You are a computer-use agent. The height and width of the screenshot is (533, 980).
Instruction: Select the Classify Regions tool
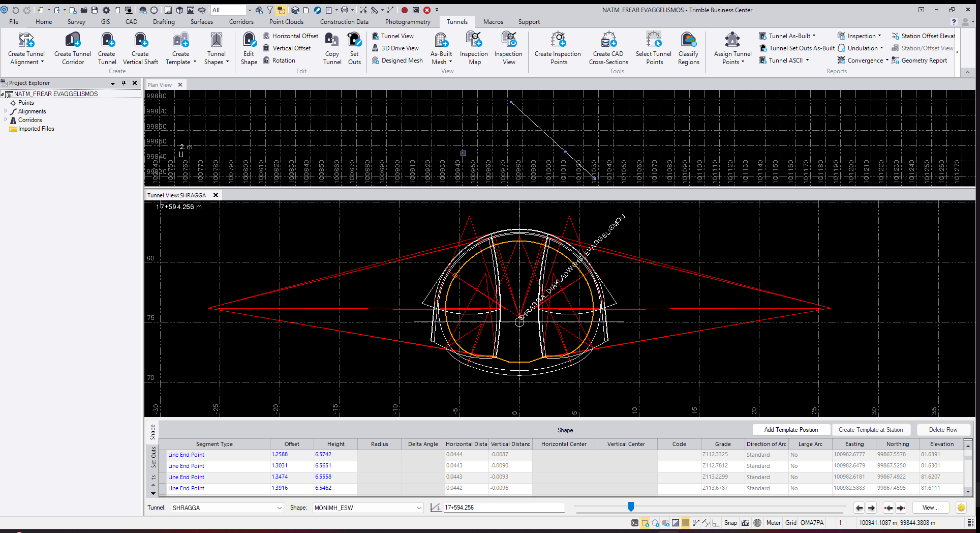tap(688, 40)
